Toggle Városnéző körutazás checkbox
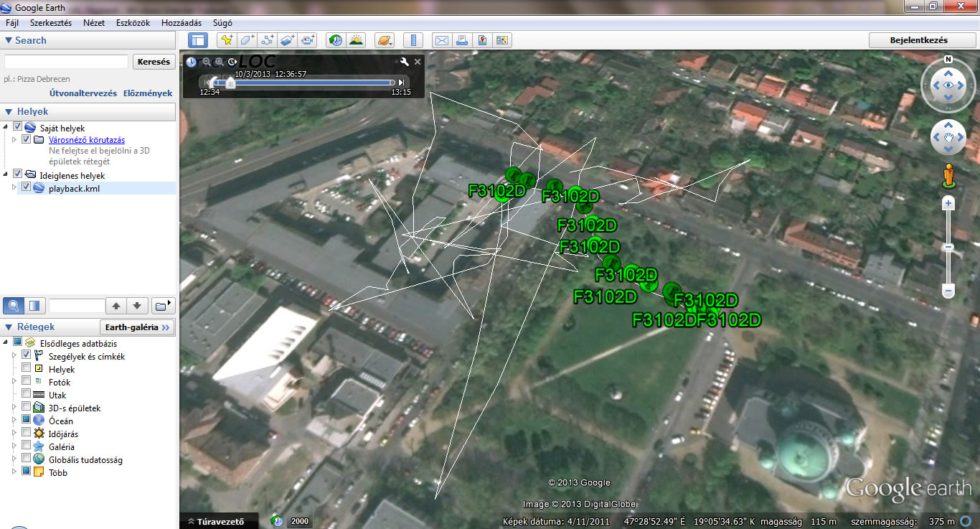The height and width of the screenshot is (529, 980). [27, 140]
